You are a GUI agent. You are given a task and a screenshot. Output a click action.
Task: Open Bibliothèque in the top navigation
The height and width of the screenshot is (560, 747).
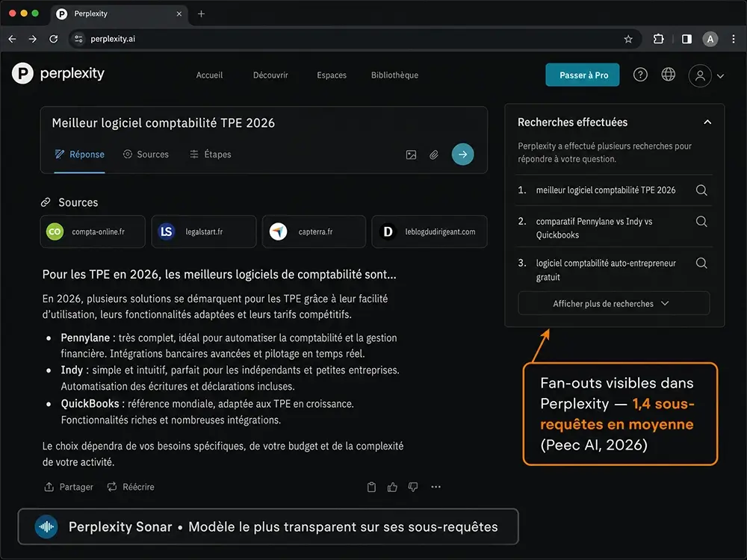(x=394, y=75)
